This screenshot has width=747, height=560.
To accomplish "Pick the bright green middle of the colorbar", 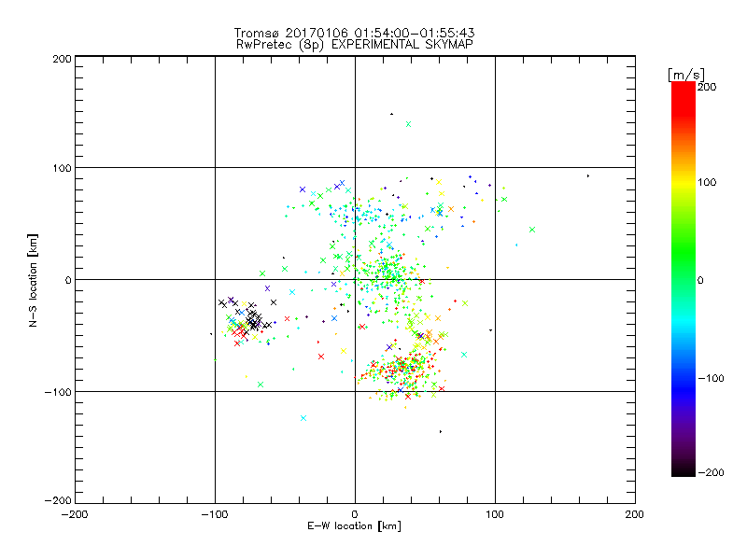I will click(684, 252).
